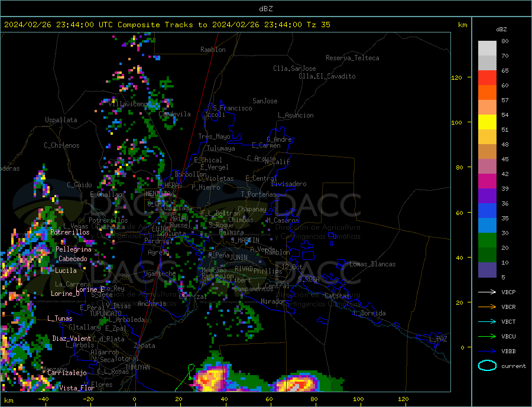This screenshot has height=407, width=532.
Task: Click the 'Lucila' map label
Action: tap(66, 271)
